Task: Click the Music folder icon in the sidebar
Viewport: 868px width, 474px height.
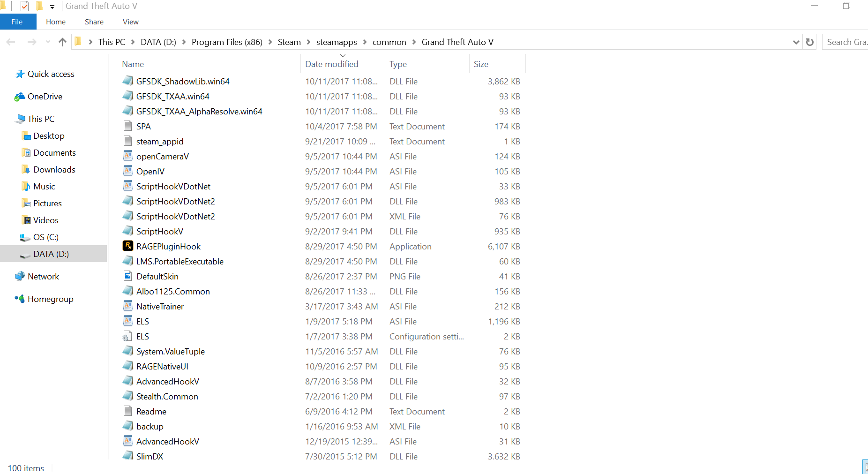Action: (x=26, y=187)
